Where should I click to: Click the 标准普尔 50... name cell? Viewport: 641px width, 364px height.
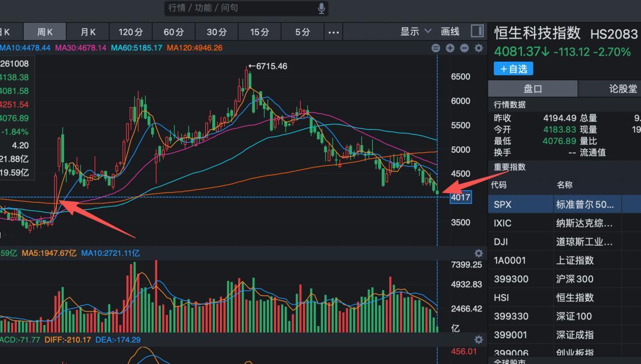point(585,205)
